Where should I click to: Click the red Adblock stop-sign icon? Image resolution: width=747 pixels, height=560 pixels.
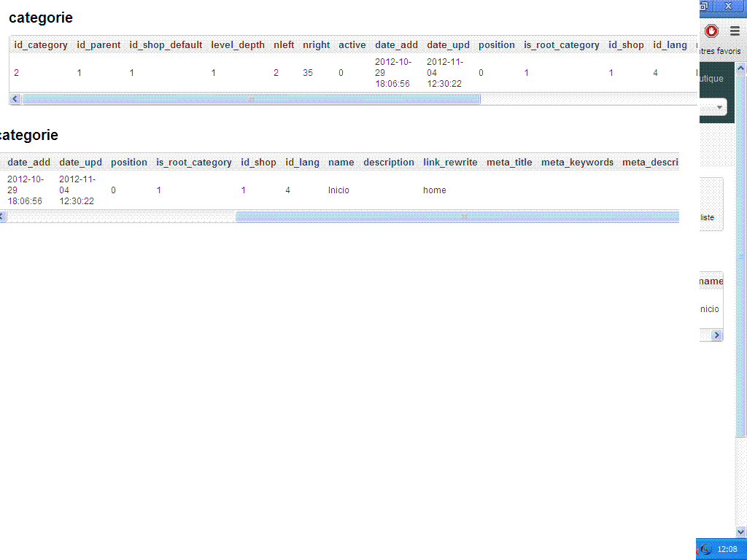pyautogui.click(x=711, y=31)
